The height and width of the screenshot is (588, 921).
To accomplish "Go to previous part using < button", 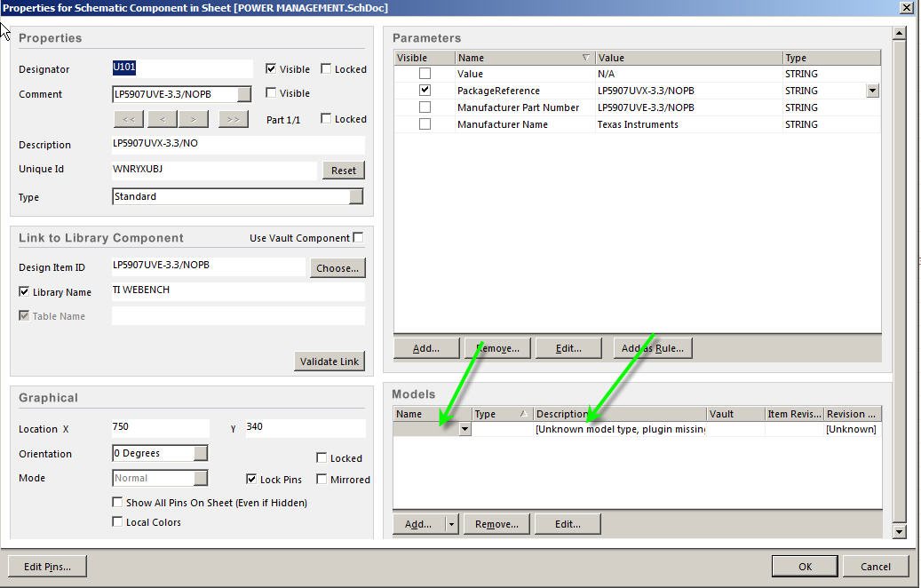I will [163, 119].
